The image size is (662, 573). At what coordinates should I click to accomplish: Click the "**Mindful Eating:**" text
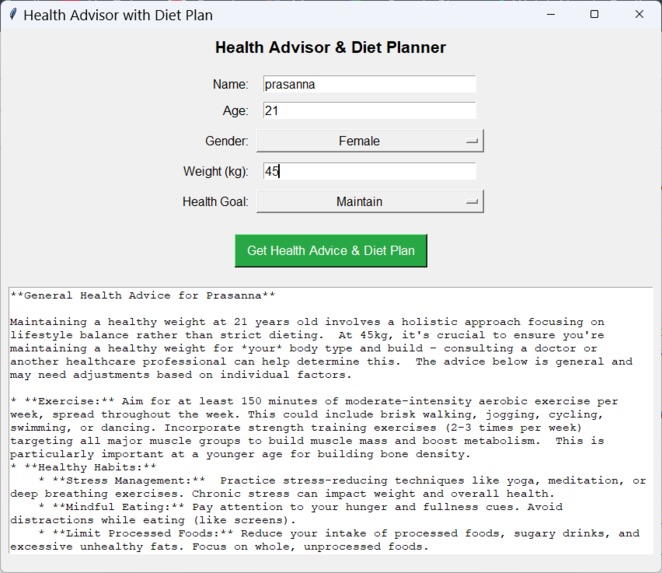click(118, 507)
